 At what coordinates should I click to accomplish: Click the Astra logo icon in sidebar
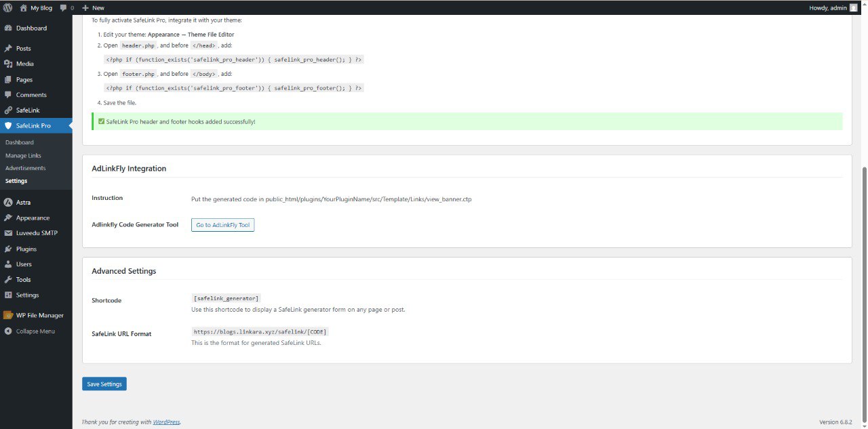(x=8, y=202)
